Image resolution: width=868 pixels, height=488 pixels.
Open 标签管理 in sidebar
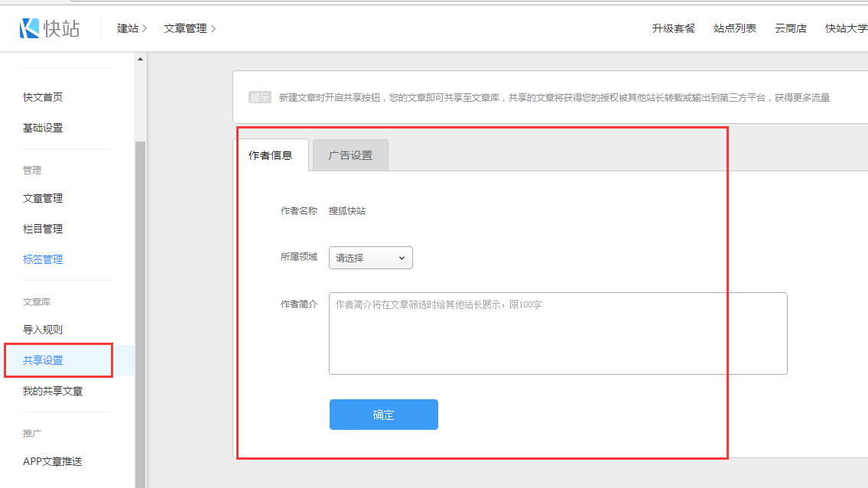pos(43,259)
